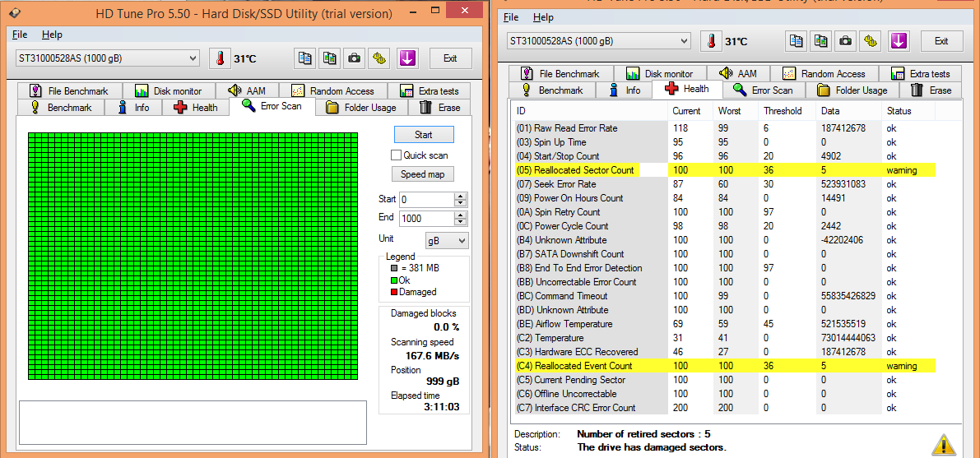This screenshot has height=458, width=980.
Task: Click Exit button in left window
Action: [450, 58]
